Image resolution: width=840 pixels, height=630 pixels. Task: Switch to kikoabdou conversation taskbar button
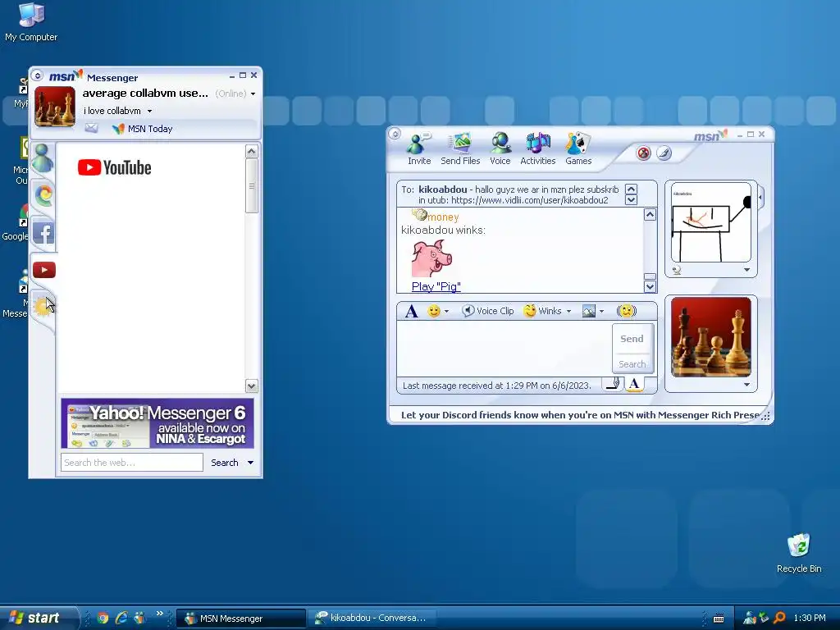coord(373,619)
